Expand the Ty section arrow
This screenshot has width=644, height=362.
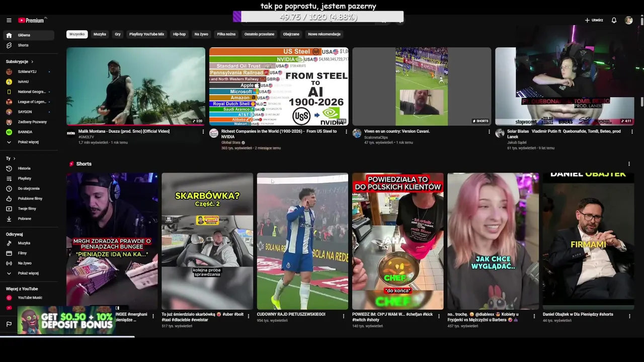point(14,158)
